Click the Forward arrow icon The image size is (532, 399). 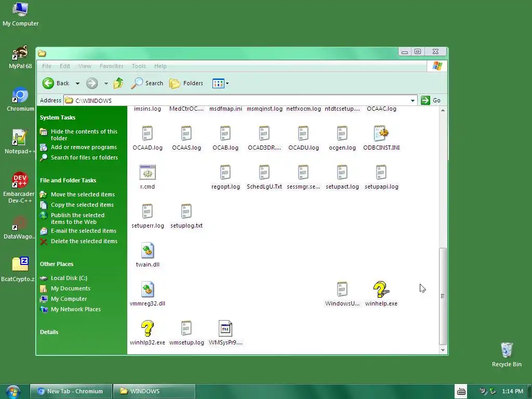pyautogui.click(x=92, y=83)
